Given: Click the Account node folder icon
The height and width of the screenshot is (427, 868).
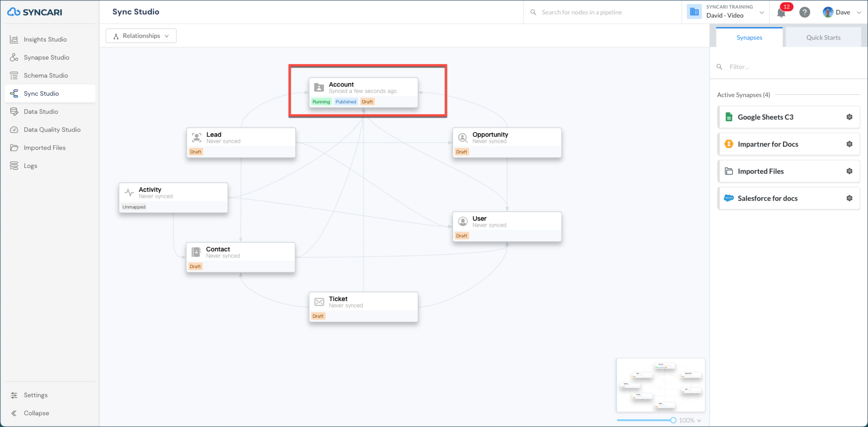Looking at the screenshot, I should [x=319, y=88].
